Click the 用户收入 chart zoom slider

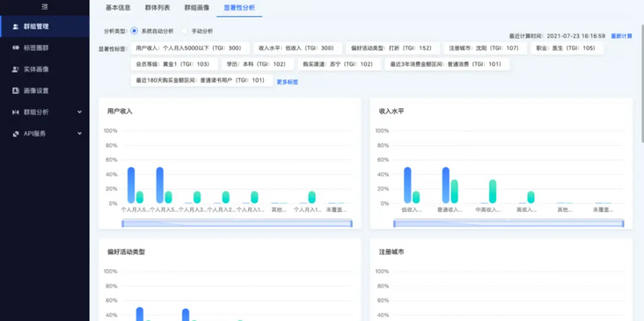pyautogui.click(x=237, y=223)
